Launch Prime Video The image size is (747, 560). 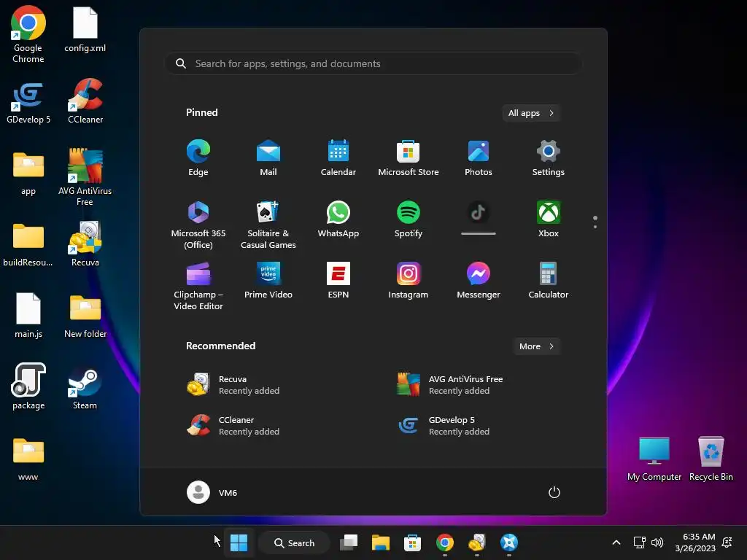click(x=268, y=281)
